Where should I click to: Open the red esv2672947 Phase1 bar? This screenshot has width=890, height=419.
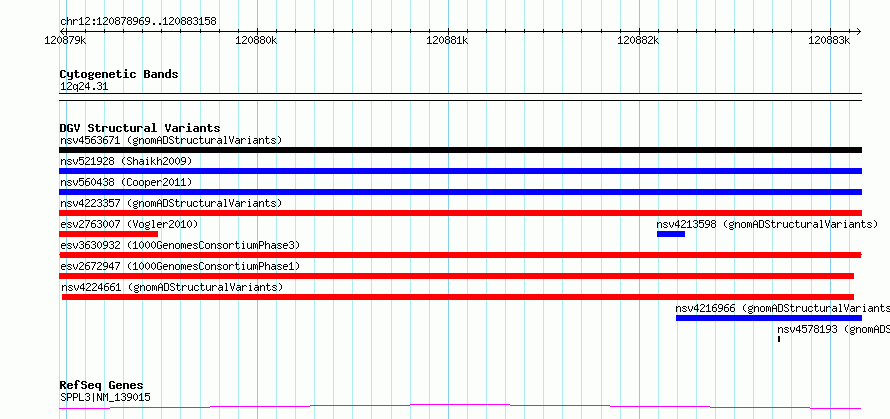[456, 276]
